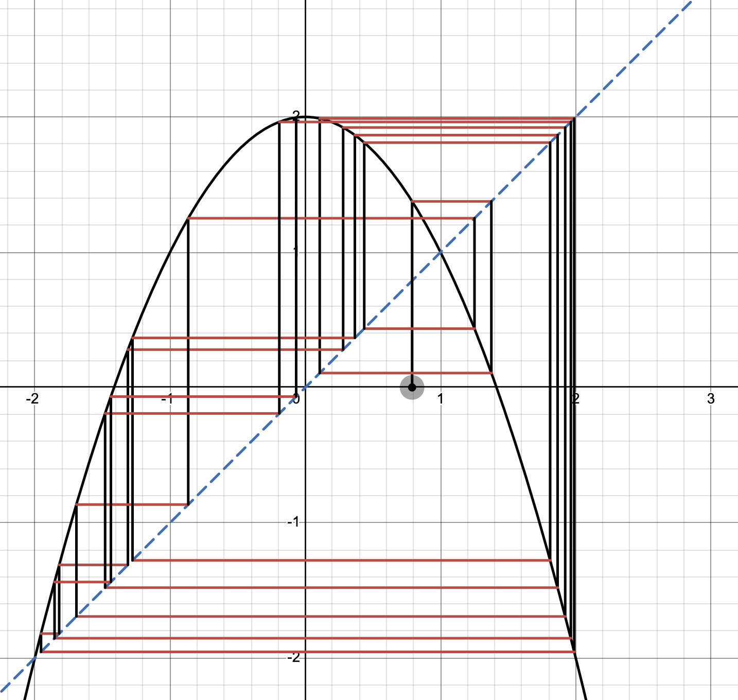Viewport: 738px width, 700px height.
Task: Click the cobweb corner on parabola at (2,-2)
Action: pyautogui.click(x=575, y=652)
